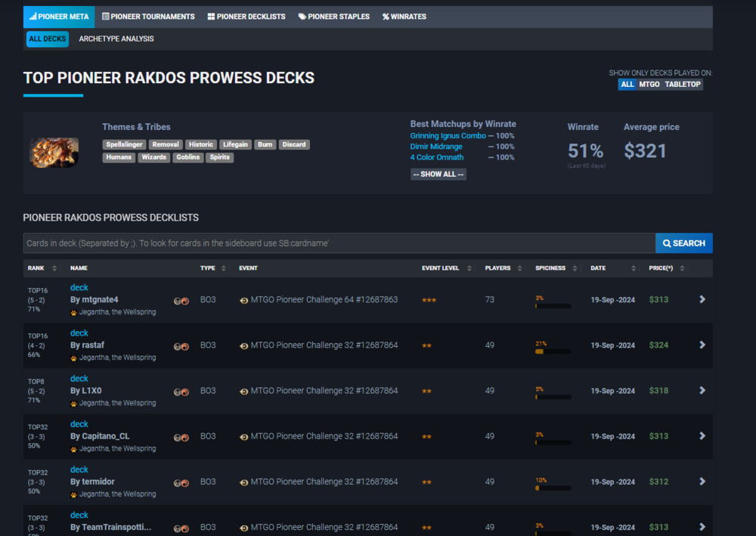Expand mtgnate4's decklist row chevron

pyautogui.click(x=702, y=299)
